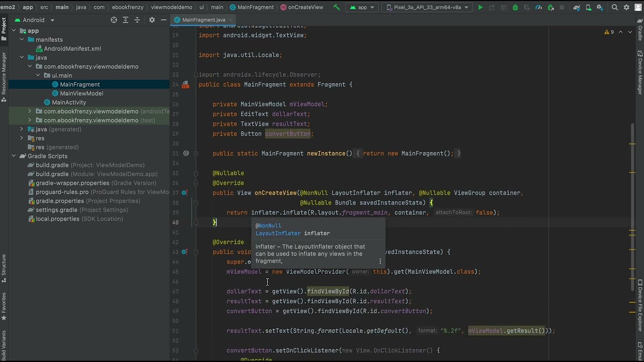Screen dimensions: 644x362
Task: Click override gutter icon on line 43
Action: [185, 252]
